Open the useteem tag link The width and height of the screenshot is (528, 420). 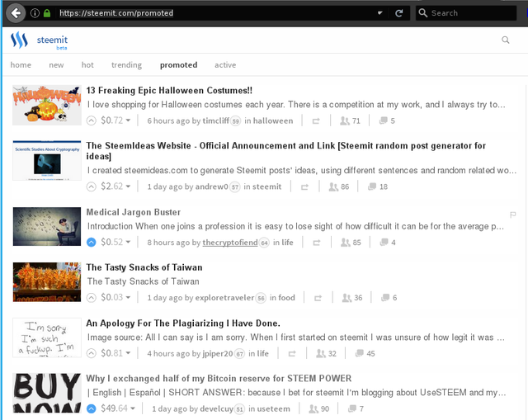pos(273,409)
